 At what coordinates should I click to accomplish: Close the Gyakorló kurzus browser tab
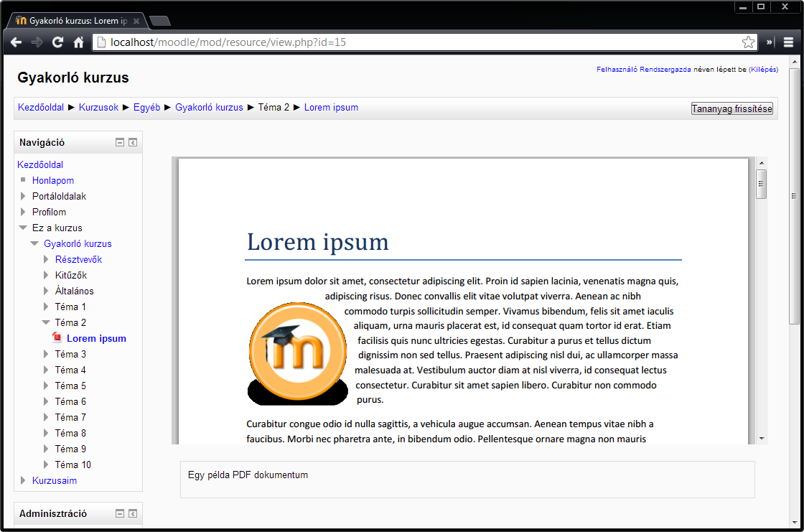pos(136,21)
